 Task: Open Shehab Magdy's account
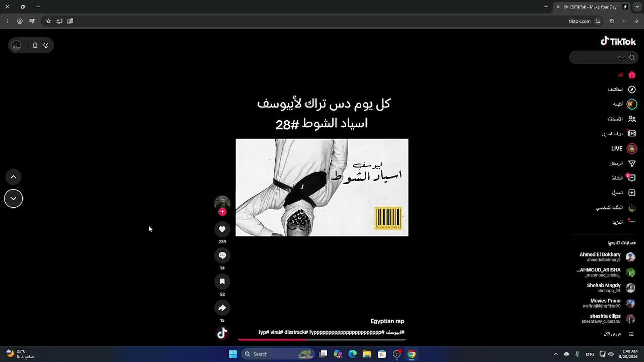[611, 288]
